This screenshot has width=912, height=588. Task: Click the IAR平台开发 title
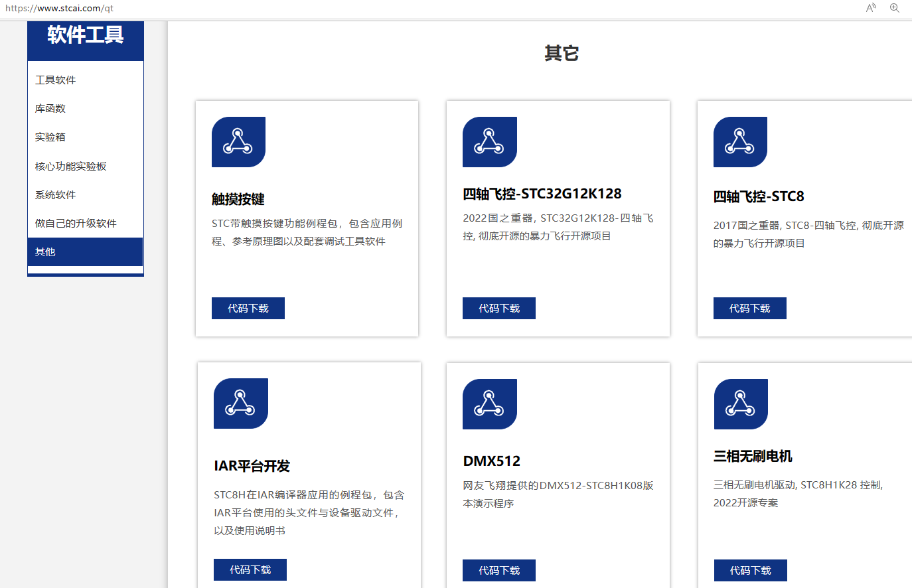(252, 466)
